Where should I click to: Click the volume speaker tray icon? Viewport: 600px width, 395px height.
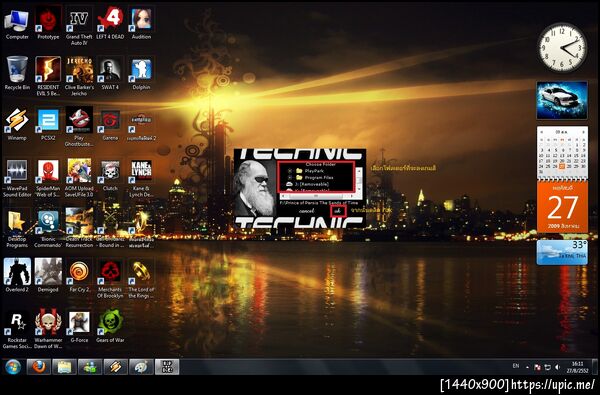[558, 367]
